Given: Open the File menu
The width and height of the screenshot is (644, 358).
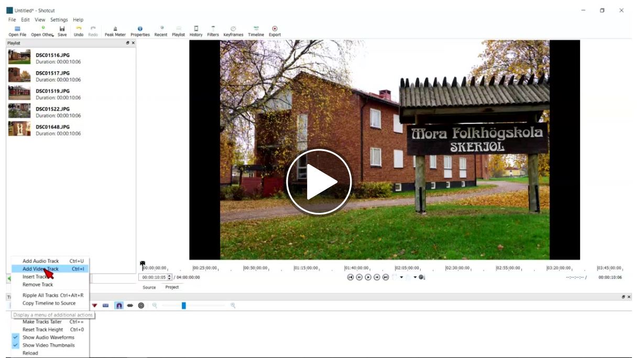Looking at the screenshot, I should pos(12,20).
